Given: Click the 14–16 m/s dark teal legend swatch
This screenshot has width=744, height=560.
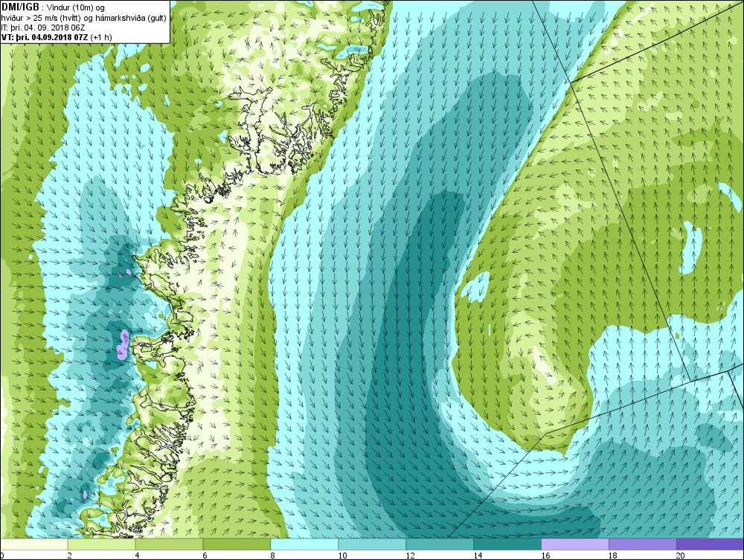Looking at the screenshot, I should [x=507, y=544].
